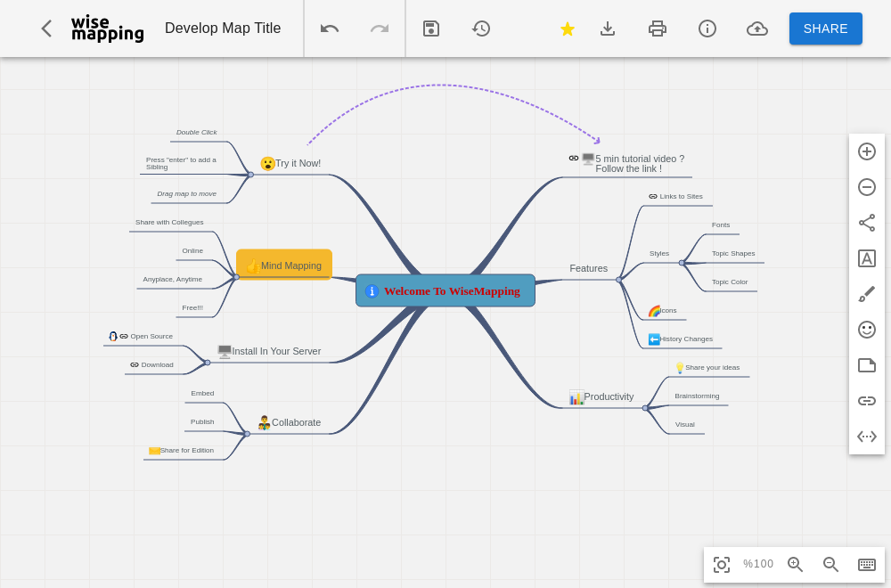Select the Collaborate topic

(x=290, y=422)
